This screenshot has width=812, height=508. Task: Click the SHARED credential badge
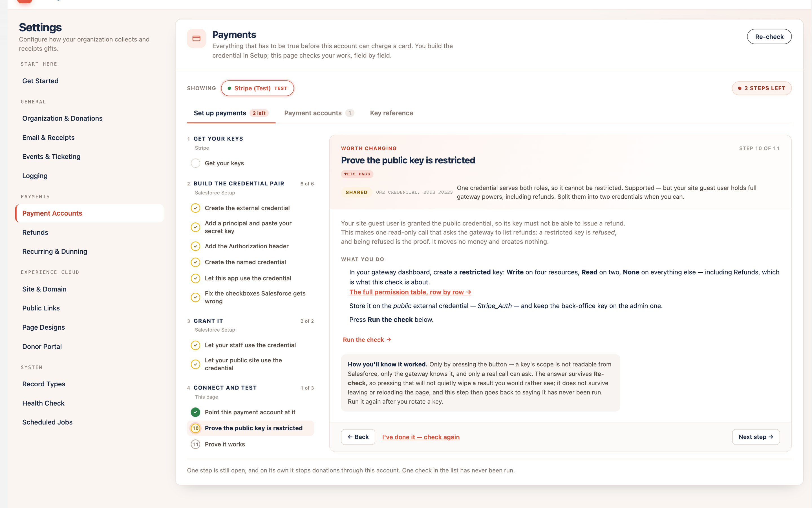[356, 192]
